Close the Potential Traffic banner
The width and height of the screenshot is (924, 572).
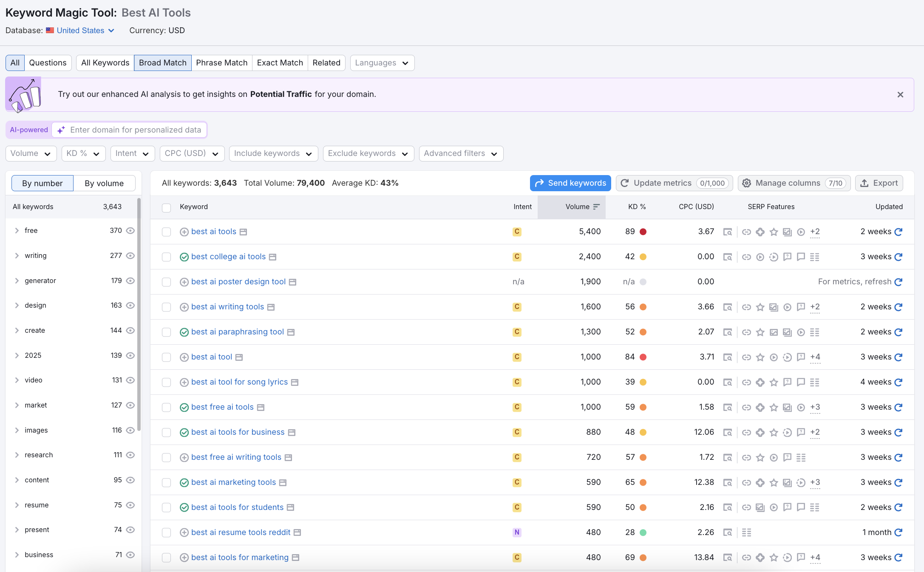[900, 95]
